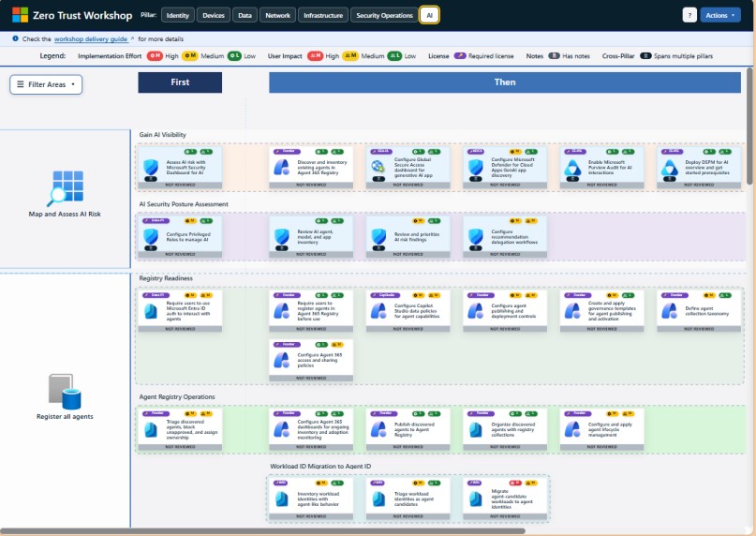Image resolution: width=756 pixels, height=536 pixels.
Task: Switch to the Security Operations pillar
Action: click(384, 15)
